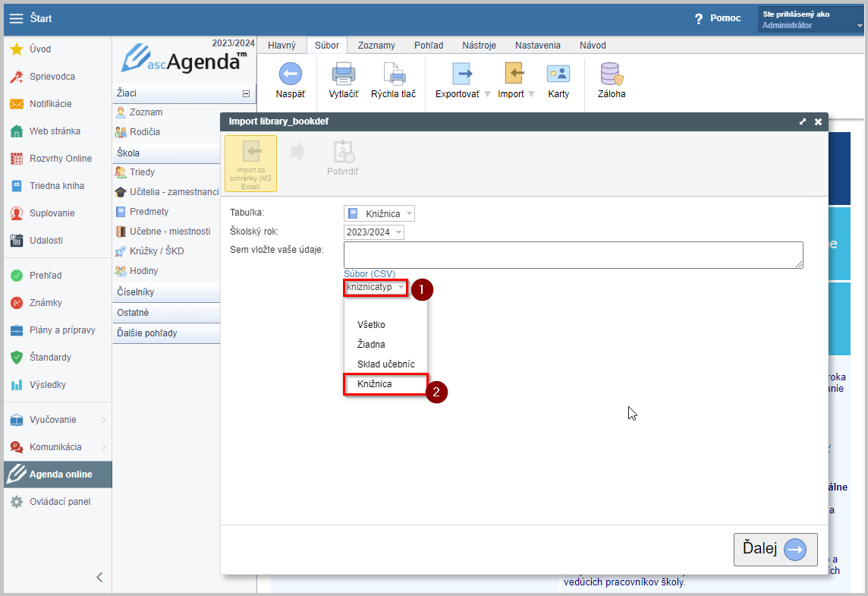Screen dimensions: 868x596
Task: Expand the Exportovať dropdown arrow
Action: tap(487, 94)
